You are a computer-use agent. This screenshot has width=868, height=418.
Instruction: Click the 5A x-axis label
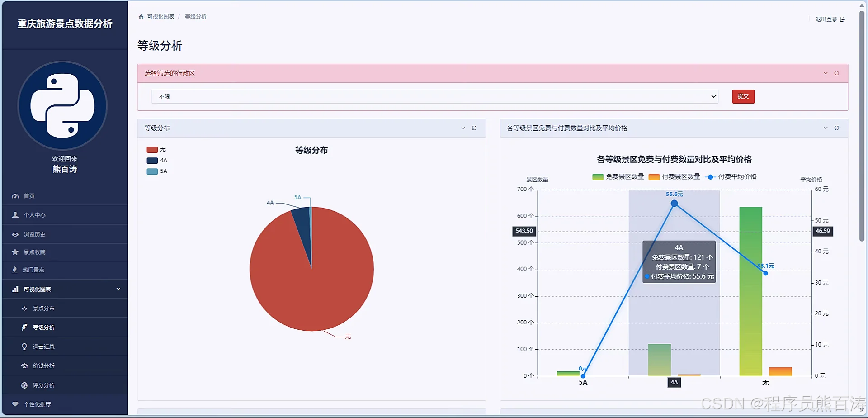coord(583,383)
